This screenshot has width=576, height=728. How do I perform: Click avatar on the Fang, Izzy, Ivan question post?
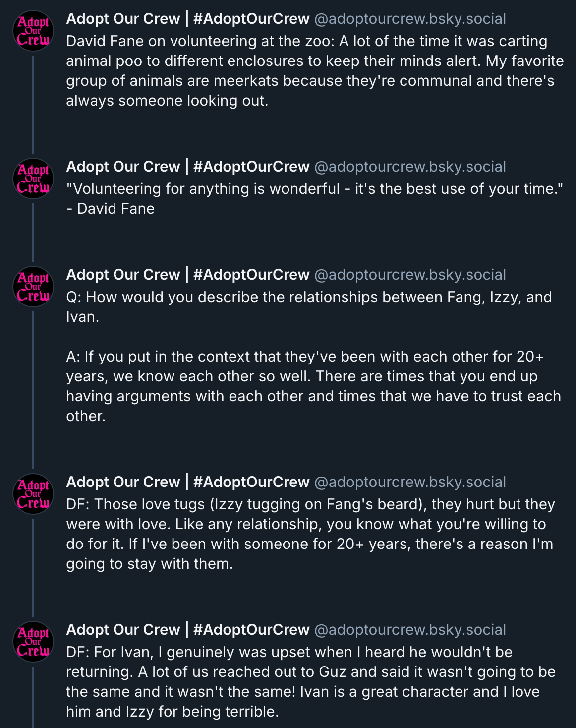tap(33, 287)
